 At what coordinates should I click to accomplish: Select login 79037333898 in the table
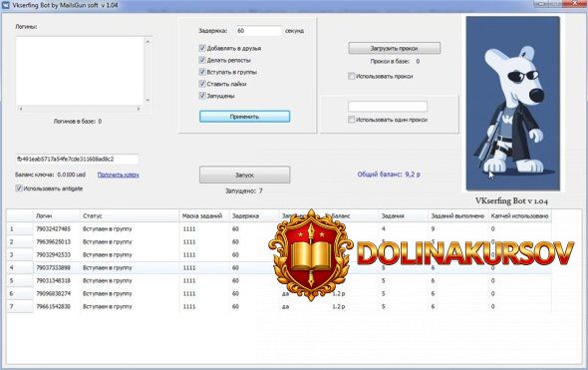coord(53,268)
